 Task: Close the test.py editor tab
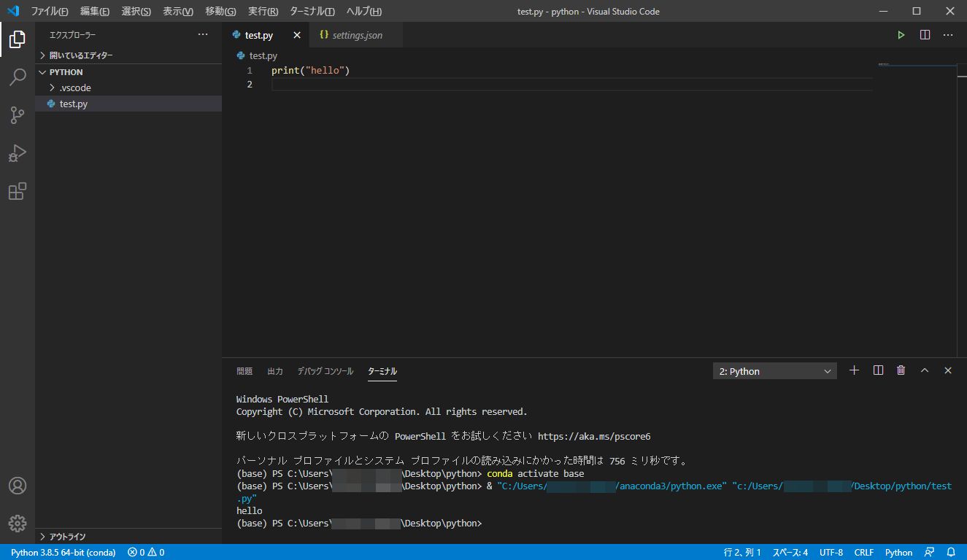coord(297,35)
